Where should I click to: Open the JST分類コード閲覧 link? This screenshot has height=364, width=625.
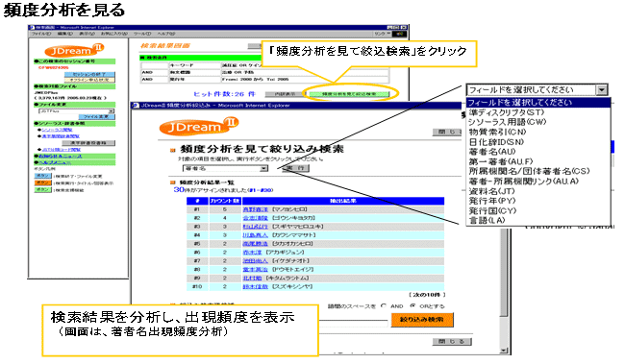[x=62, y=149]
